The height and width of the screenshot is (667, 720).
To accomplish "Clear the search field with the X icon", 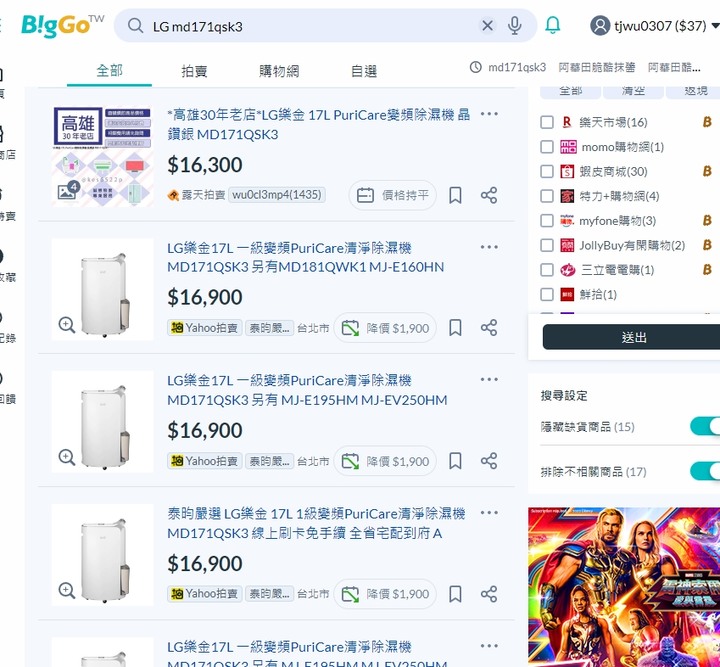I will (x=487, y=26).
